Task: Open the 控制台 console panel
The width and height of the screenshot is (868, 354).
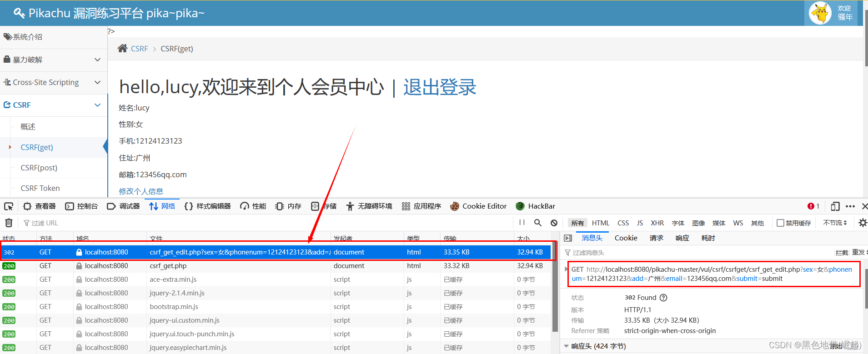Action: pyautogui.click(x=82, y=206)
